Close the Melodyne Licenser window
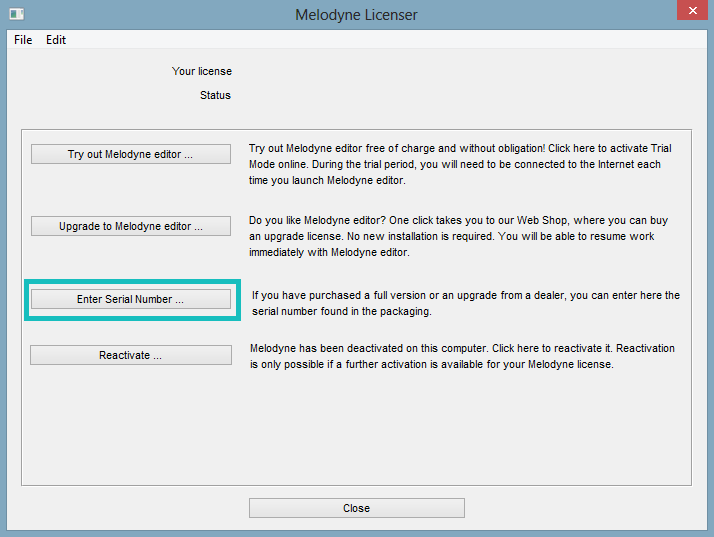 click(692, 10)
